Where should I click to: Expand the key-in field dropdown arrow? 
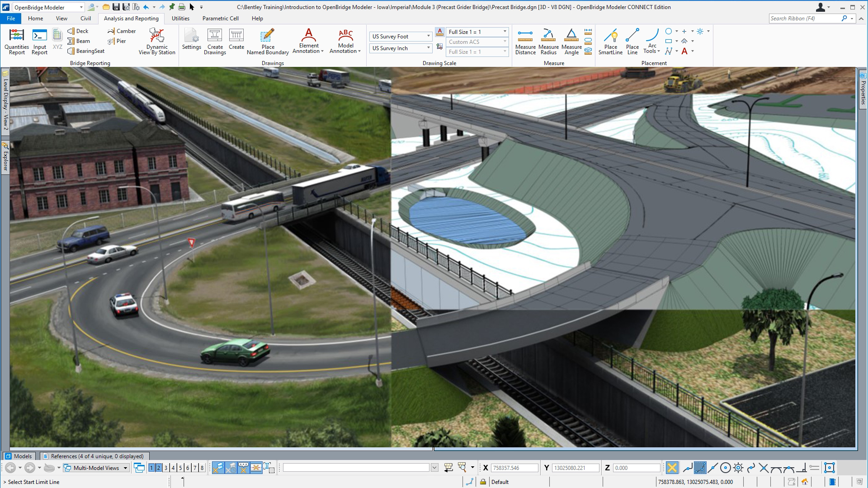click(x=434, y=468)
